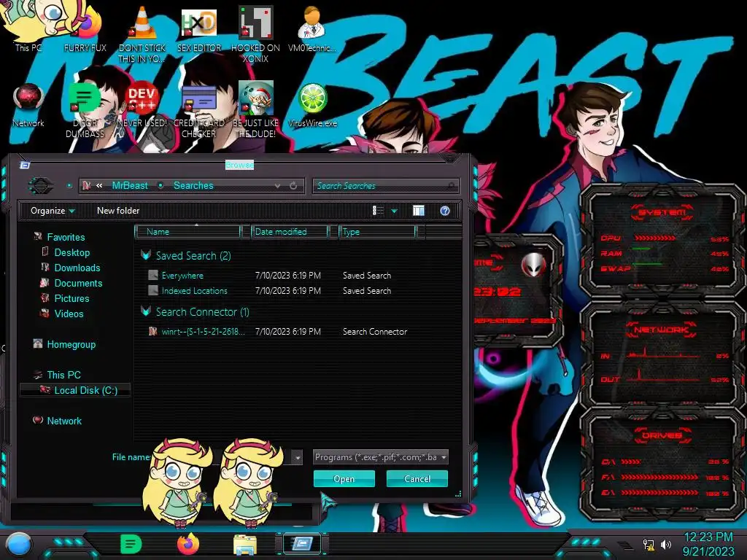The height and width of the screenshot is (560, 747).
Task: Select the Indexed Locations saved search file
Action: [x=194, y=290]
